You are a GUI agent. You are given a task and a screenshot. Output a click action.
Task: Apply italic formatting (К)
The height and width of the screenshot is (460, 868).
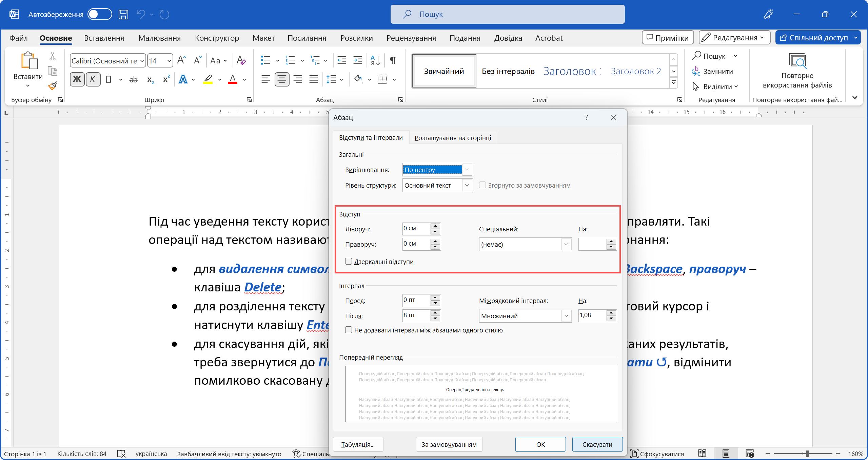click(93, 79)
